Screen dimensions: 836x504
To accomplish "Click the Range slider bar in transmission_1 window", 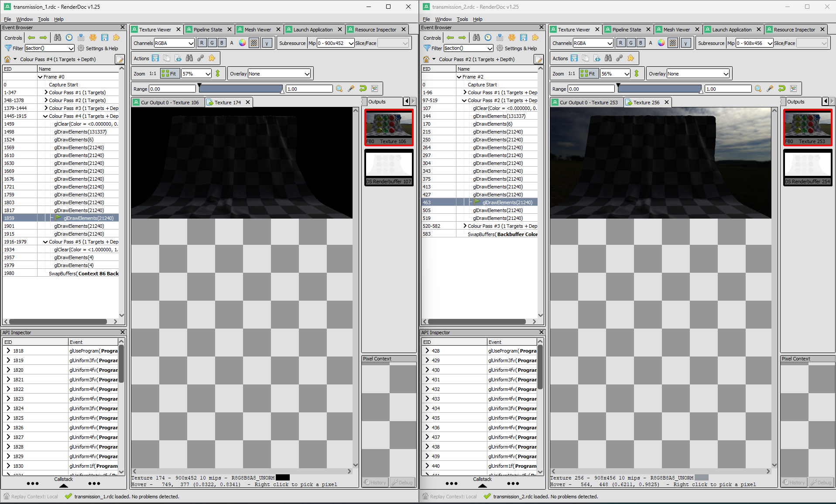I will pyautogui.click(x=241, y=89).
